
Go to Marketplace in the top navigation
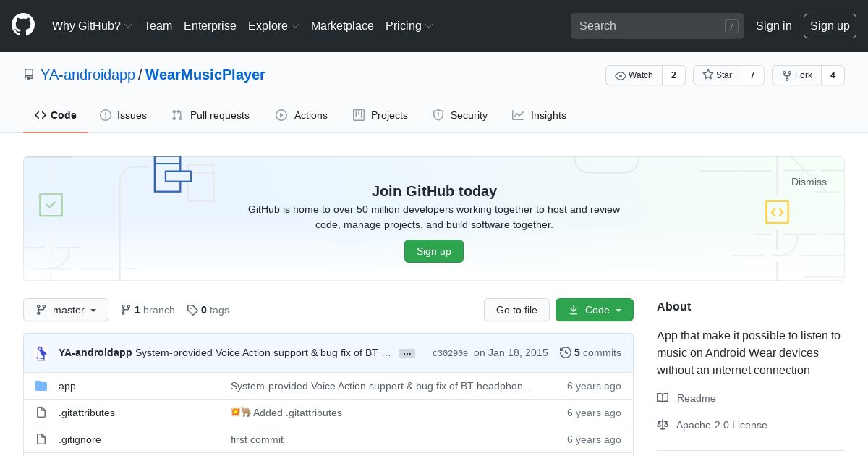pyautogui.click(x=342, y=25)
